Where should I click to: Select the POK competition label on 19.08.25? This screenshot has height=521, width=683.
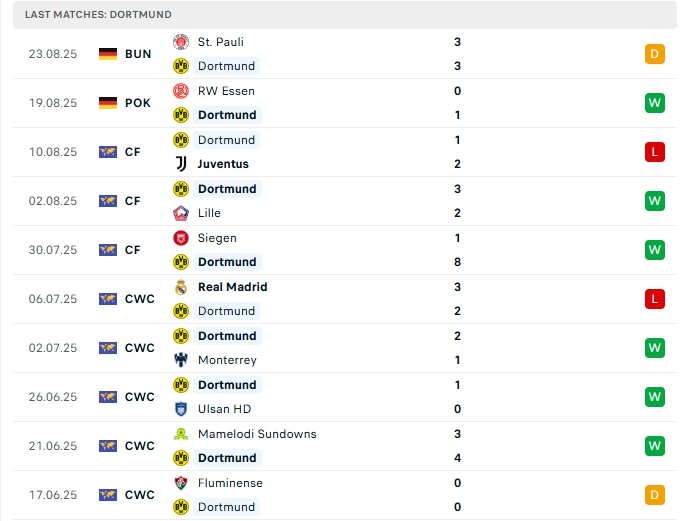coord(139,103)
